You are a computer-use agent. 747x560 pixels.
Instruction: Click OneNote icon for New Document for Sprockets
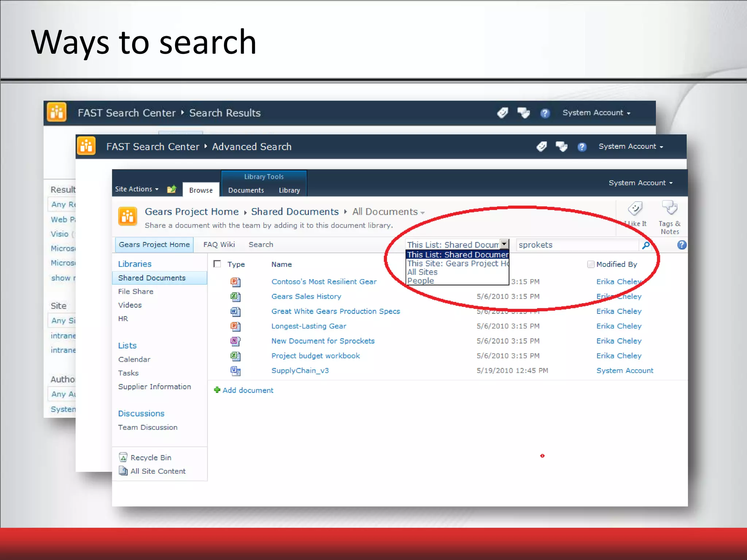click(235, 341)
